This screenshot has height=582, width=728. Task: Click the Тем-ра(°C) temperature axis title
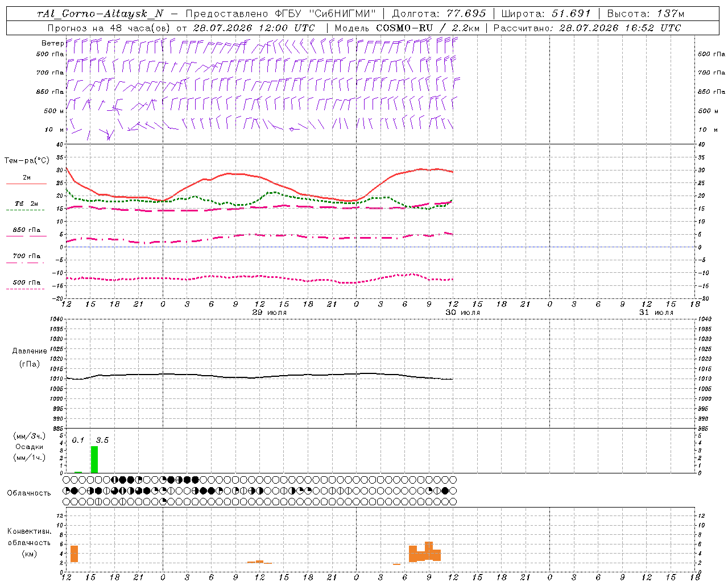[27, 161]
